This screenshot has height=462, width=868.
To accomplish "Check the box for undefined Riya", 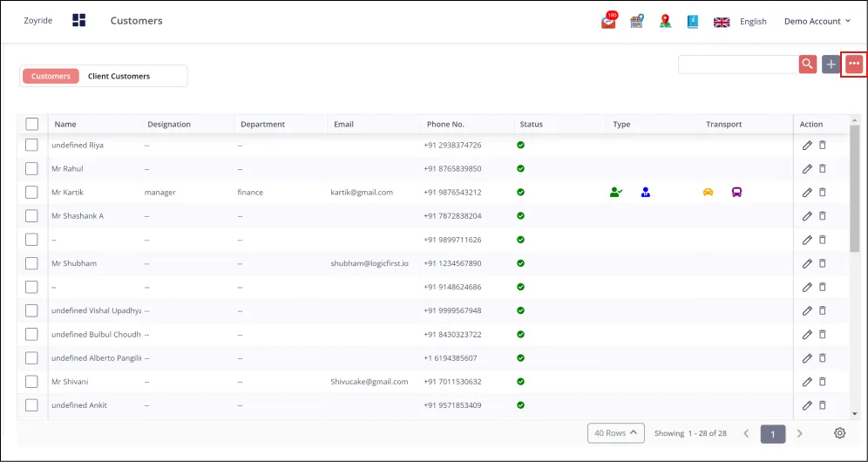I will pos(31,145).
